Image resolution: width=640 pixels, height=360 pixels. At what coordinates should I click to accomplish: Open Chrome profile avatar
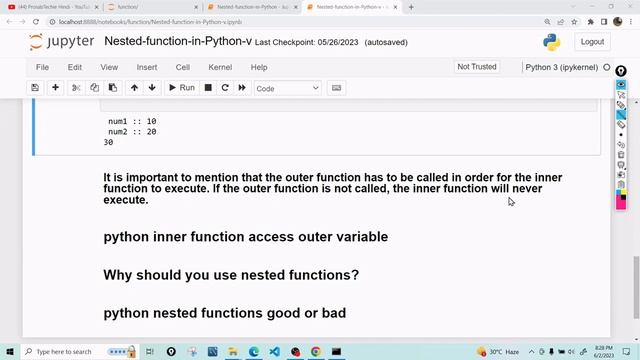[618, 22]
